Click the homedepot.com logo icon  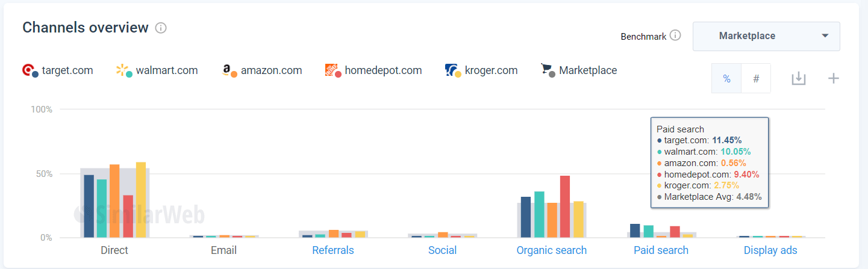tap(333, 71)
